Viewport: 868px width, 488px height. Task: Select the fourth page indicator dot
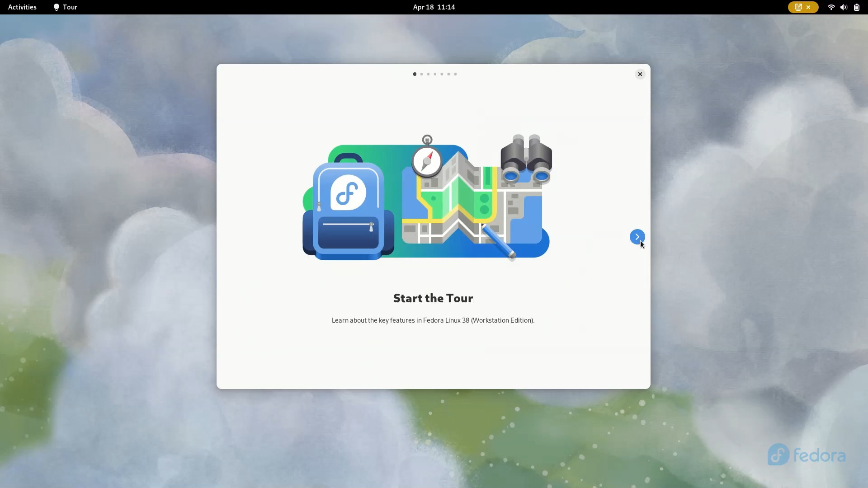(435, 74)
